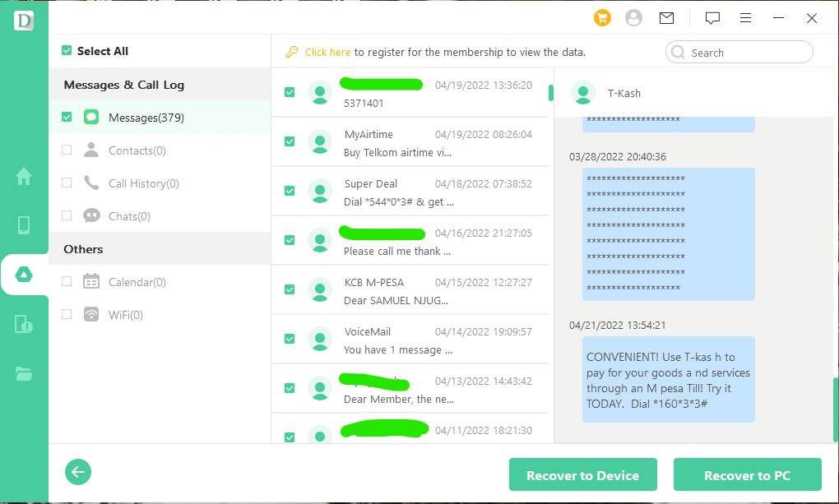Uncheck the Super Deal message checkbox
Screen dimensions: 839x504
point(290,191)
